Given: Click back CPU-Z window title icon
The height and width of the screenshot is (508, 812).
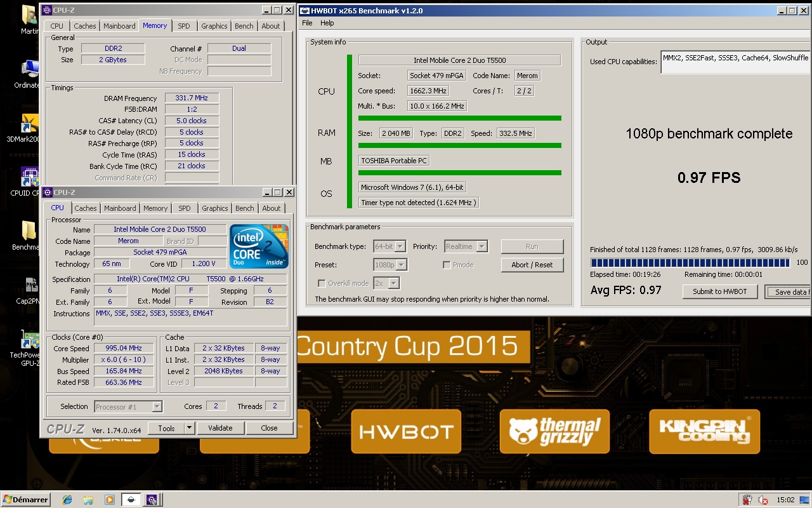Looking at the screenshot, I should coord(48,10).
